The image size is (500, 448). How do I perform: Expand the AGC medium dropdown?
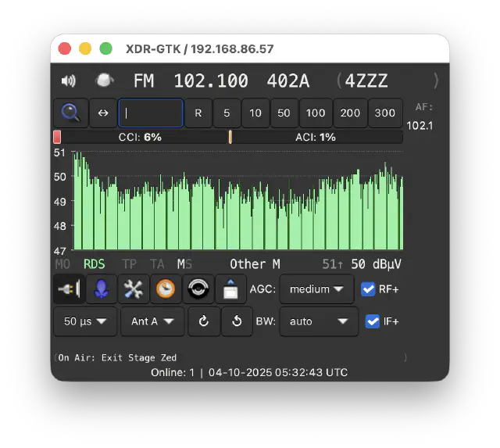pos(316,289)
